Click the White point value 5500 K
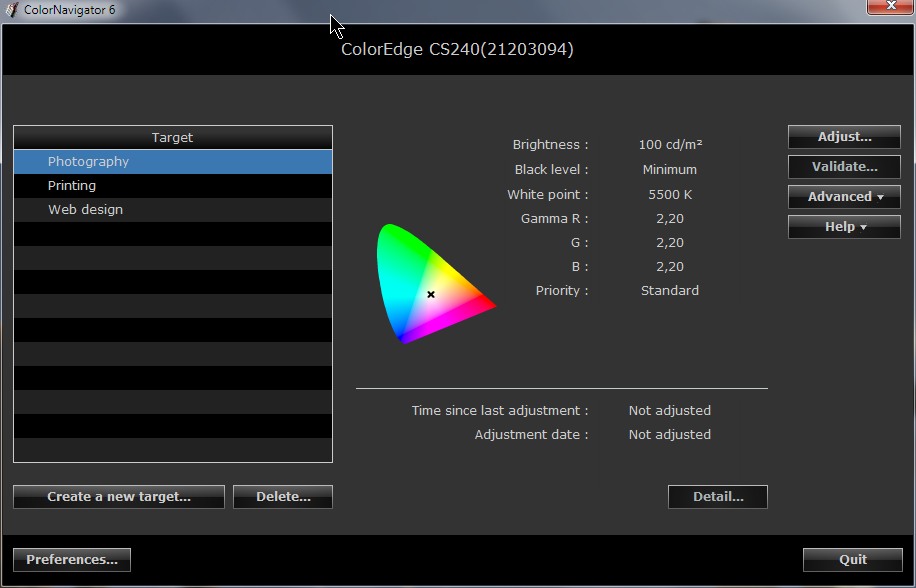Screen dimensions: 916x588 (x=670, y=194)
